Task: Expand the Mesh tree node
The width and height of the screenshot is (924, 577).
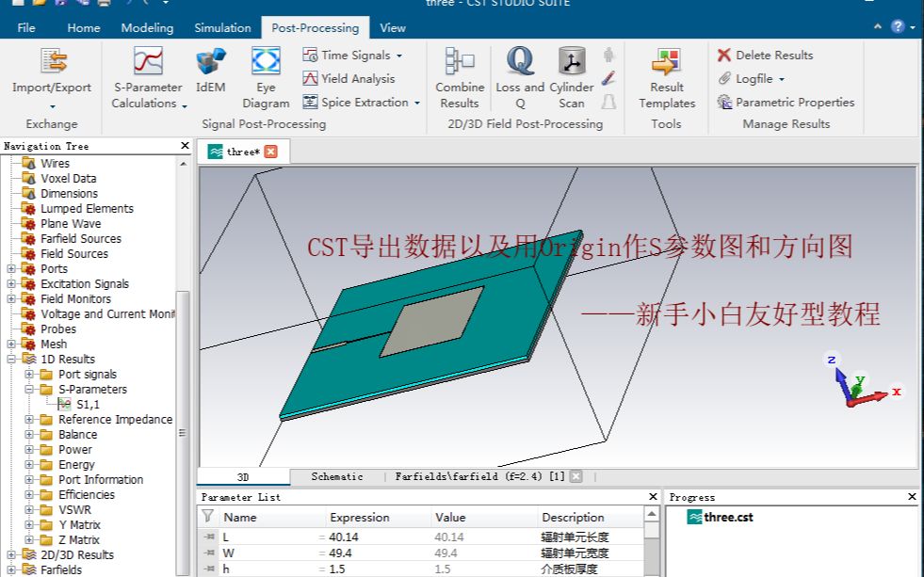Action: coord(10,344)
